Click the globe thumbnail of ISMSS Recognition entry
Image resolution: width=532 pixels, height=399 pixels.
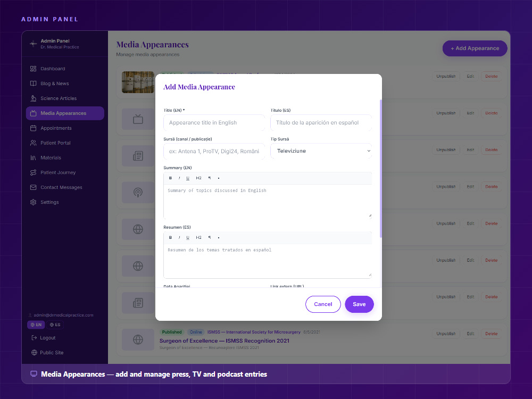[x=138, y=339]
